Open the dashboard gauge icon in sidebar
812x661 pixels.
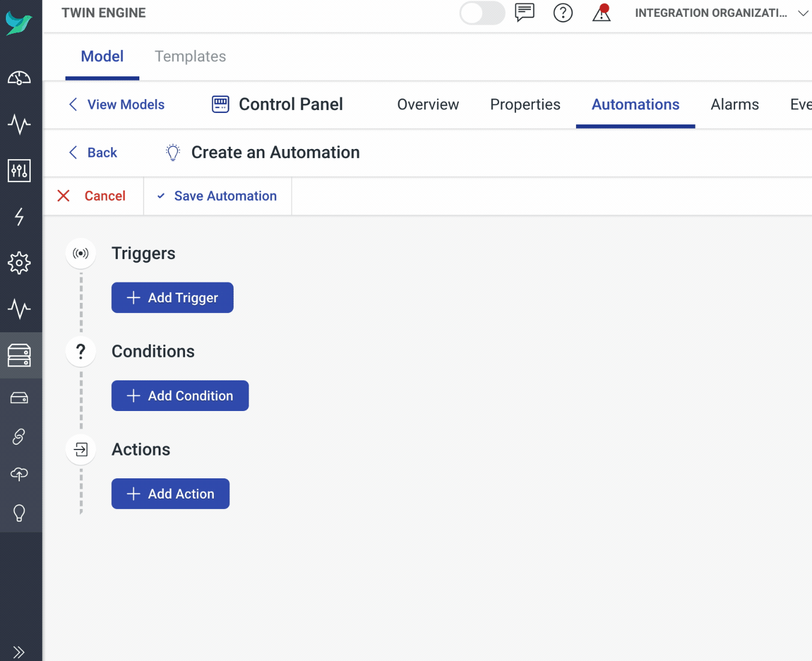[x=19, y=78]
